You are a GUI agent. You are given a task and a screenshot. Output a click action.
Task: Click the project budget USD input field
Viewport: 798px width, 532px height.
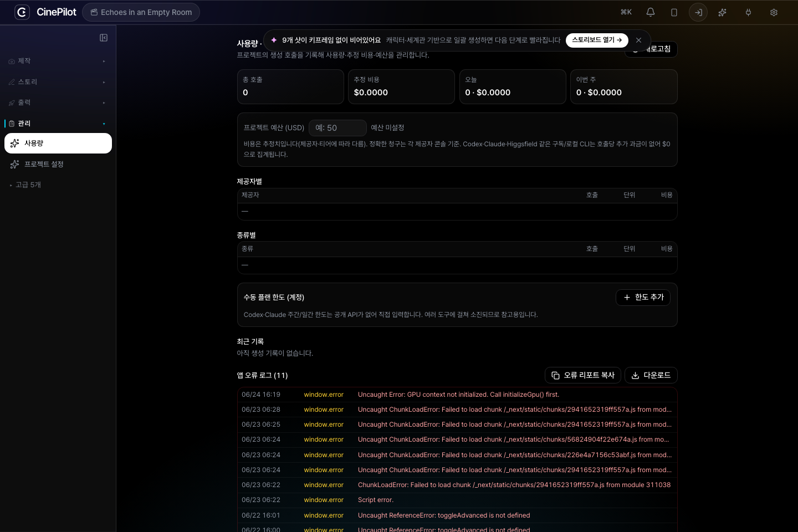pyautogui.click(x=337, y=128)
